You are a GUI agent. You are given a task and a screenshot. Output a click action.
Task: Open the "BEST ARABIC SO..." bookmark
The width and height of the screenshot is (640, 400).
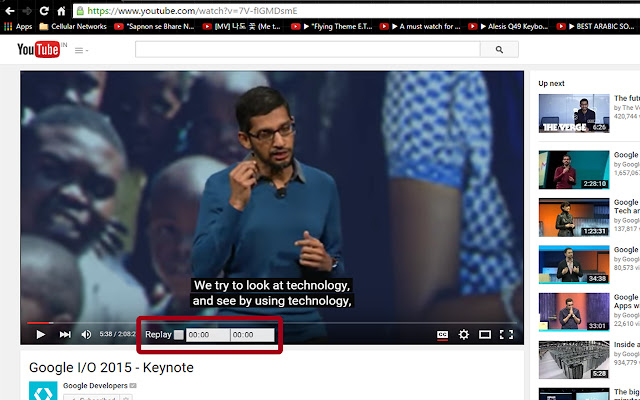pos(596,27)
